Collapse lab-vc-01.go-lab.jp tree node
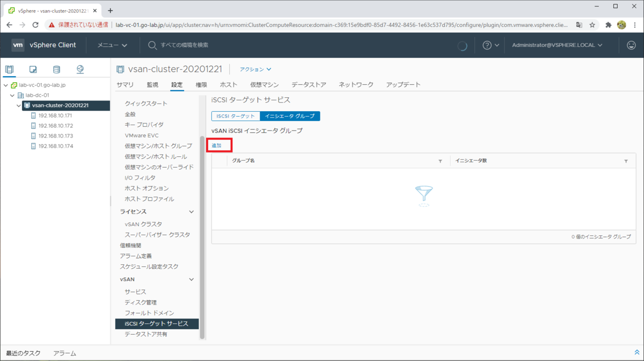This screenshot has height=361, width=644. tap(5, 85)
